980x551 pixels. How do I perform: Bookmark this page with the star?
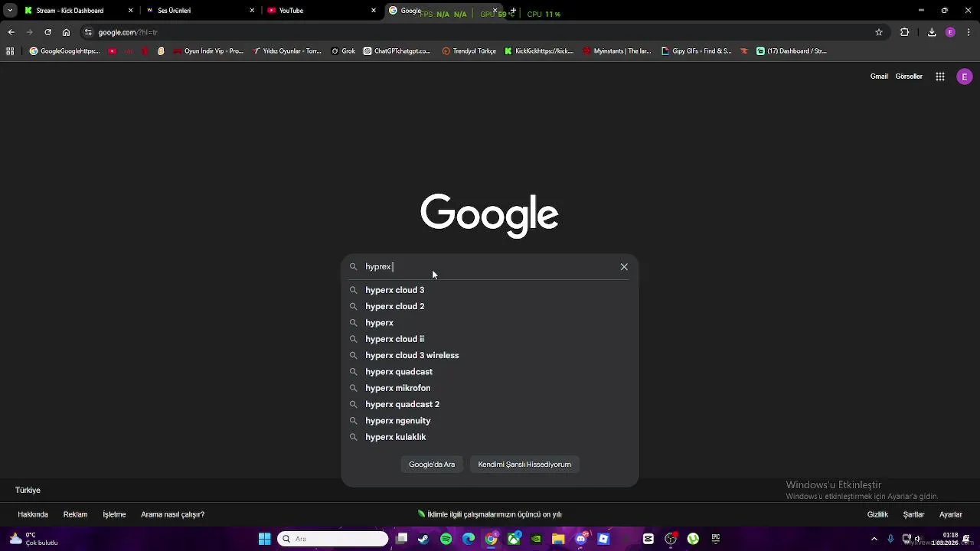[879, 32]
